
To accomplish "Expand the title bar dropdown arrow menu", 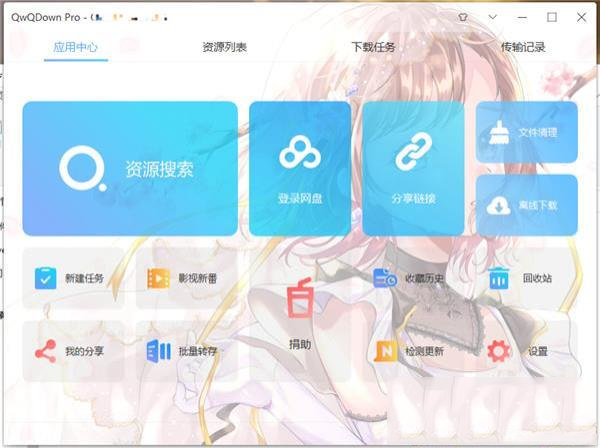I will (x=493, y=18).
